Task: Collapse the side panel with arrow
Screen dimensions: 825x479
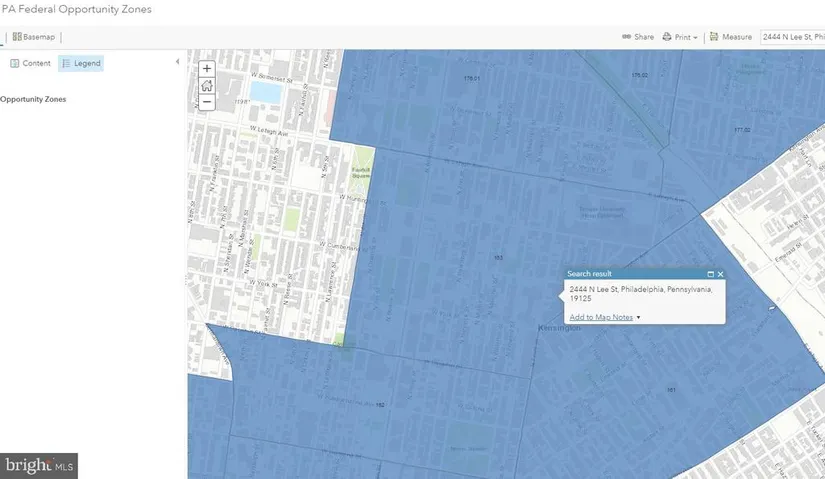Action: point(177,62)
